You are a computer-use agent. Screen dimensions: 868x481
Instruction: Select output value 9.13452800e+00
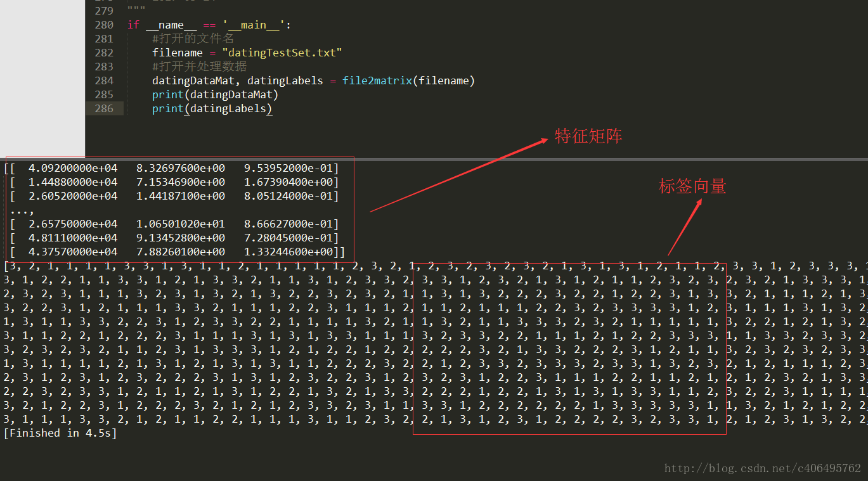tap(181, 238)
